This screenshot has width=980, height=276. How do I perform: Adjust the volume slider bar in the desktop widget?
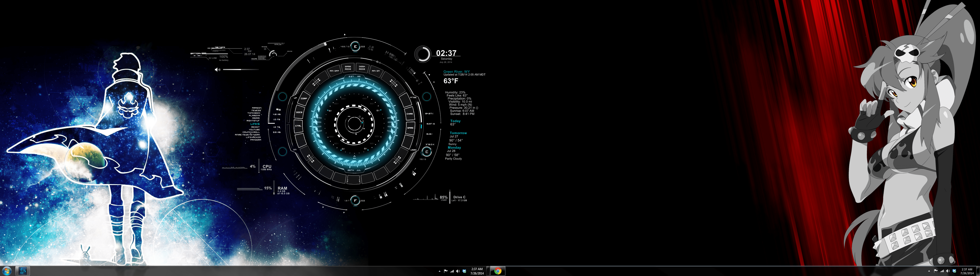[x=241, y=70]
